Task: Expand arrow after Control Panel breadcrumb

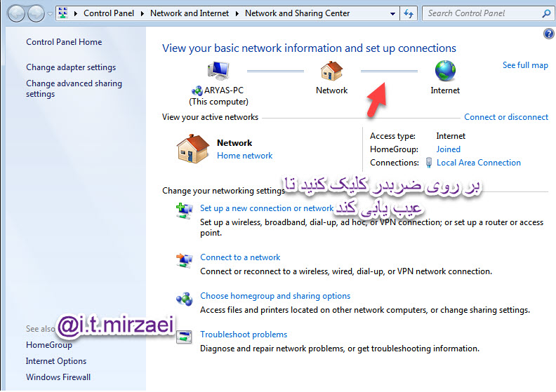Action: coord(143,13)
